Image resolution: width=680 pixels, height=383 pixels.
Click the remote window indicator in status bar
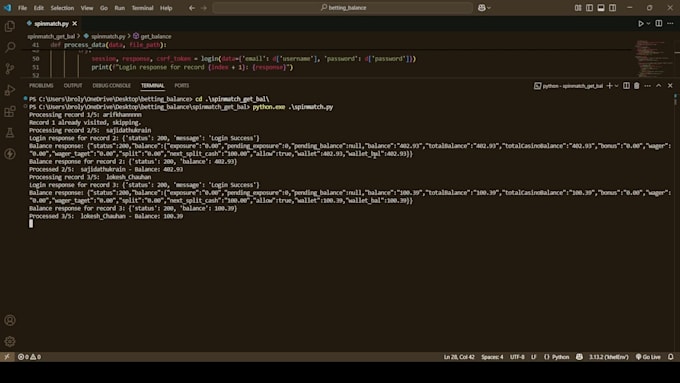tap(7, 357)
